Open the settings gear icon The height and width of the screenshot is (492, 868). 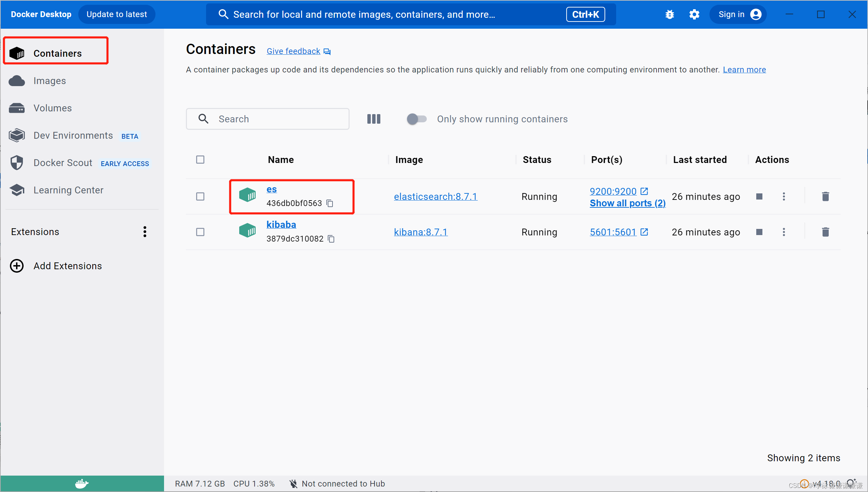[694, 14]
